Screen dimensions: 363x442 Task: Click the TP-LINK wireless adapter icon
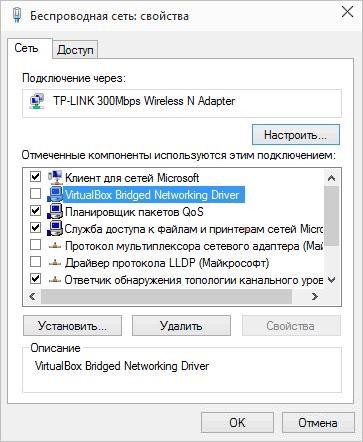pos(37,101)
